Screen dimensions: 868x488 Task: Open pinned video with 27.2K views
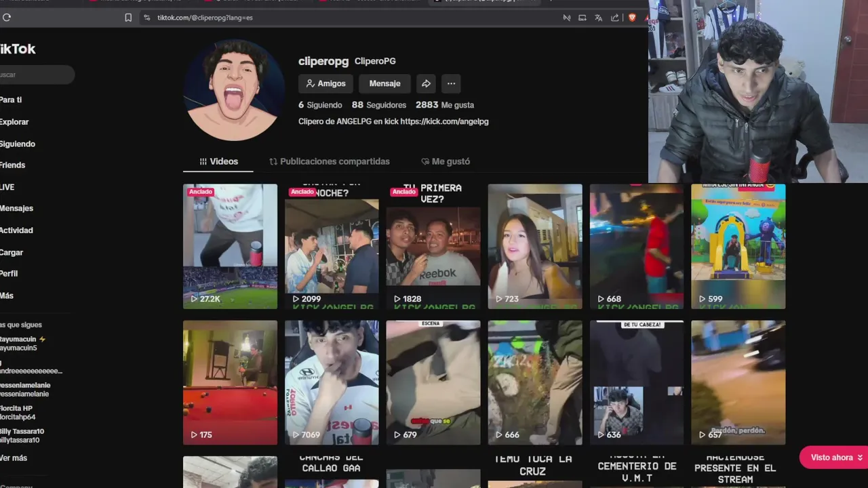[x=230, y=247]
